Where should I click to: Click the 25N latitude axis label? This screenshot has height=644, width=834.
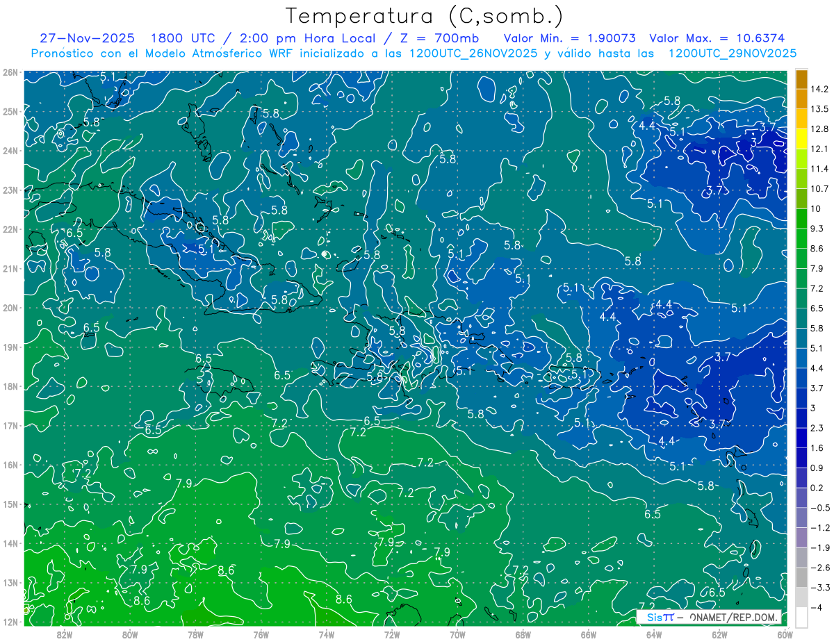pyautogui.click(x=10, y=111)
